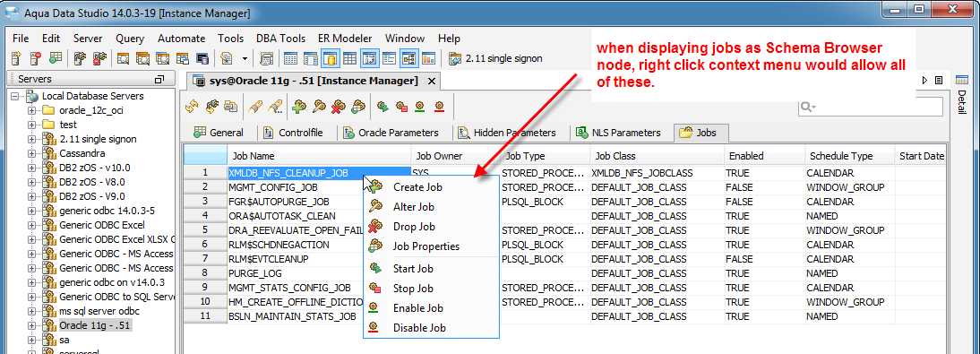Open the ER Modeler menu
Viewport: 980px width, 354px height.
point(345,39)
